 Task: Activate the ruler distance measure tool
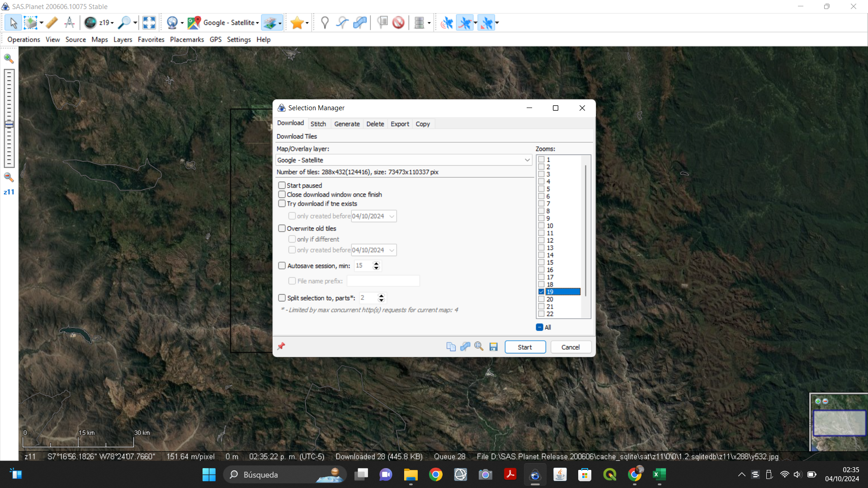point(52,23)
